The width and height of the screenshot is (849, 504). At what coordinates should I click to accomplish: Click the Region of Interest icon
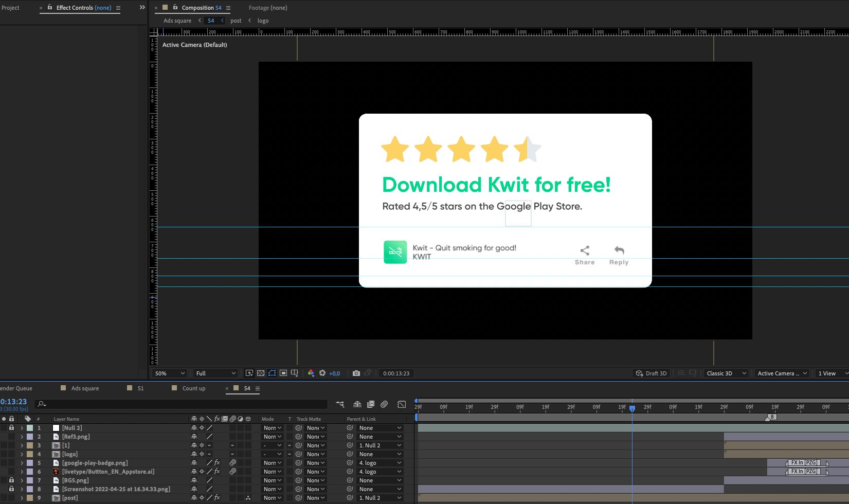coord(283,373)
